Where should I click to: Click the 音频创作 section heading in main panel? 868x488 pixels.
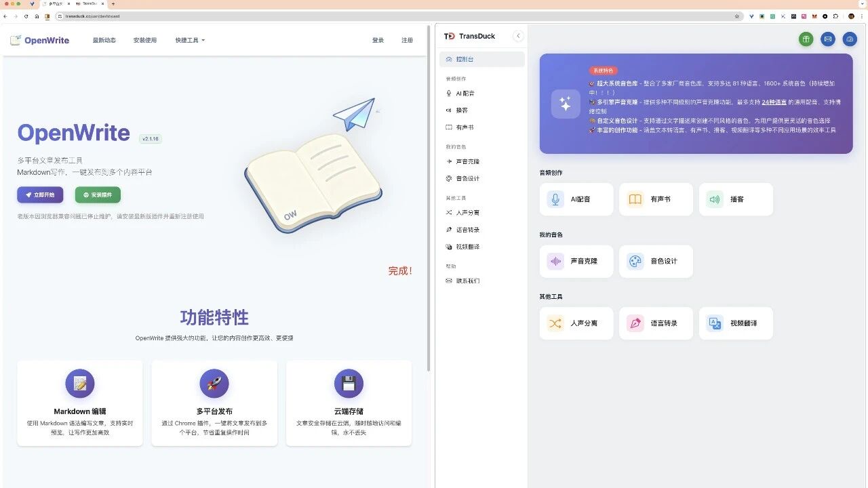551,173
